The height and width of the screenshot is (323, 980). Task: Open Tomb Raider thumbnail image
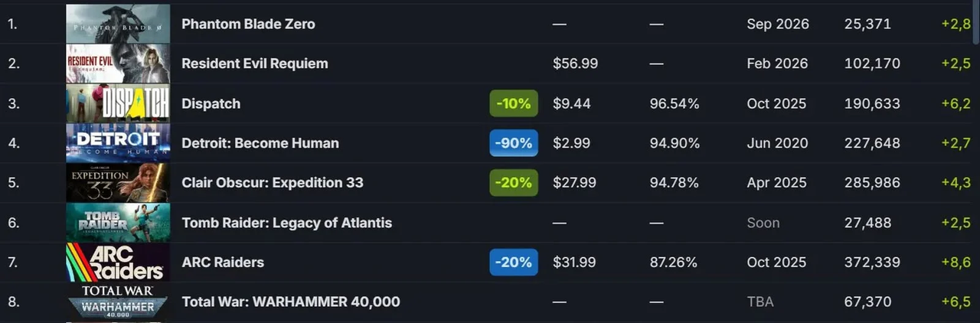click(x=118, y=223)
